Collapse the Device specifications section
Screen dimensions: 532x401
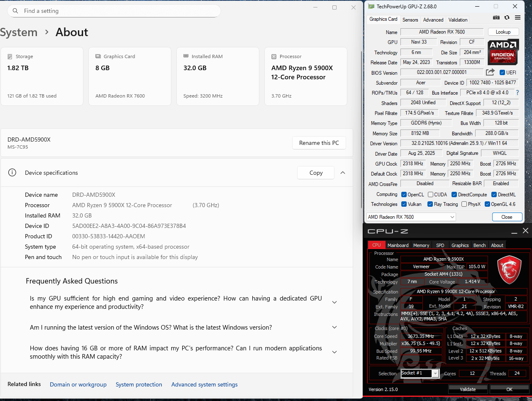(x=343, y=173)
